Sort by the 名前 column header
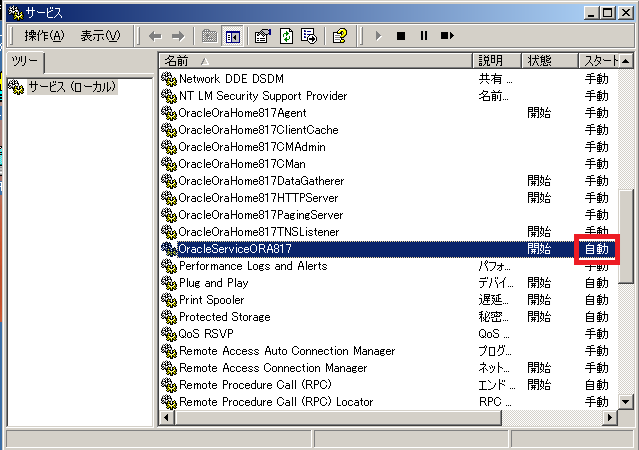 [315, 61]
